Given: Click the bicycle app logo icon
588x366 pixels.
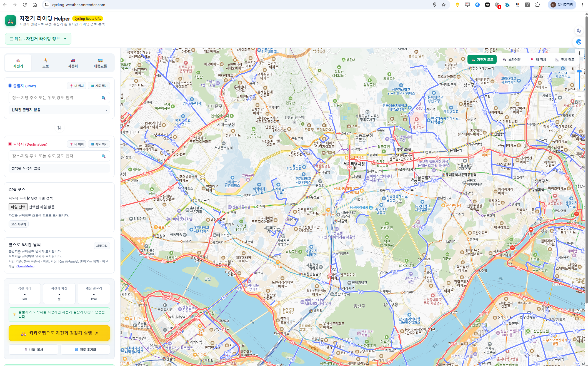Looking at the screenshot, I should pyautogui.click(x=11, y=21).
